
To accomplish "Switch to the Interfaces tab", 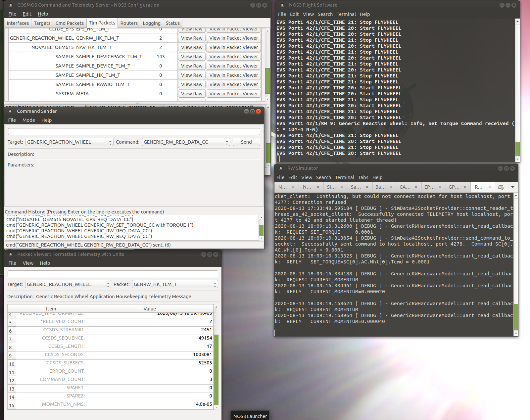I will (18, 23).
